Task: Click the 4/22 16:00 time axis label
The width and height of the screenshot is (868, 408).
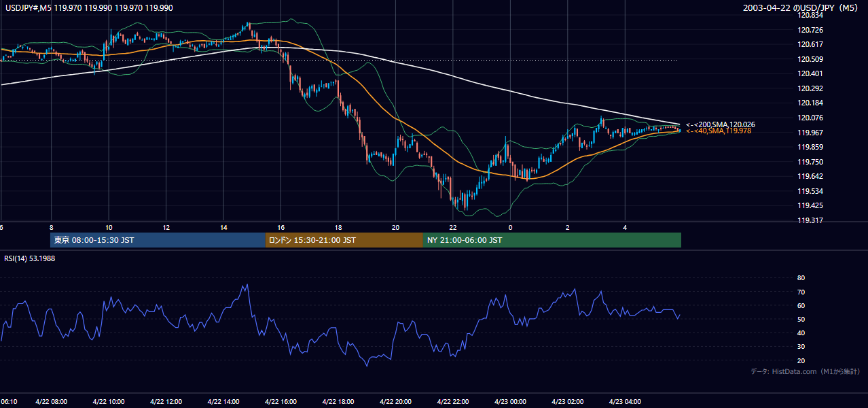Action: tap(281, 402)
